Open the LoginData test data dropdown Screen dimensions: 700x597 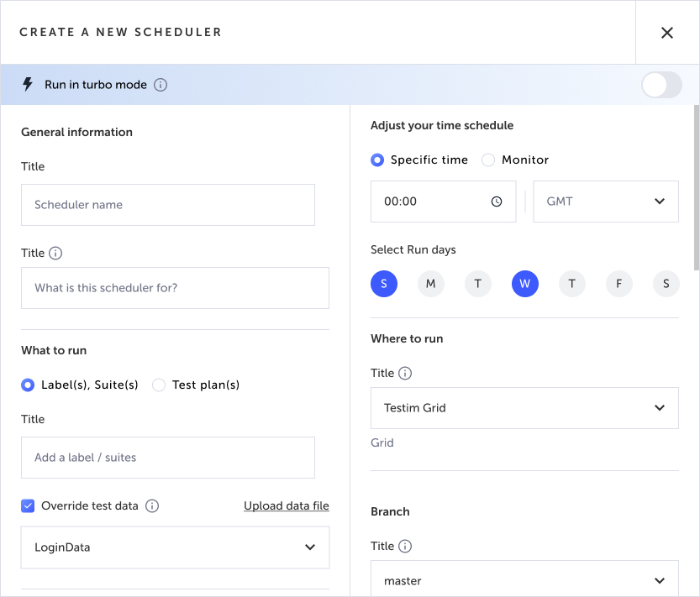click(175, 547)
